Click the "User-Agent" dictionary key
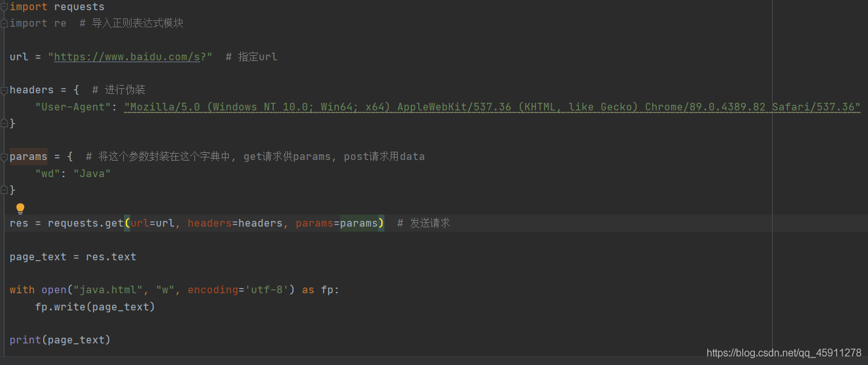The width and height of the screenshot is (868, 365). click(73, 107)
